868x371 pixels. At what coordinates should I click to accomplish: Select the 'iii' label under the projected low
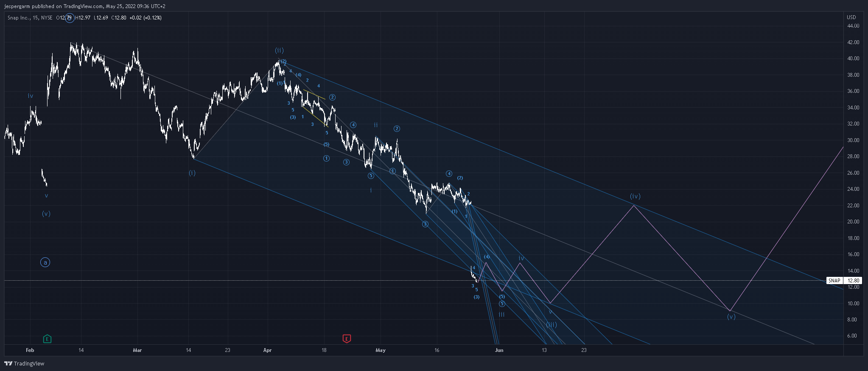coord(501,315)
